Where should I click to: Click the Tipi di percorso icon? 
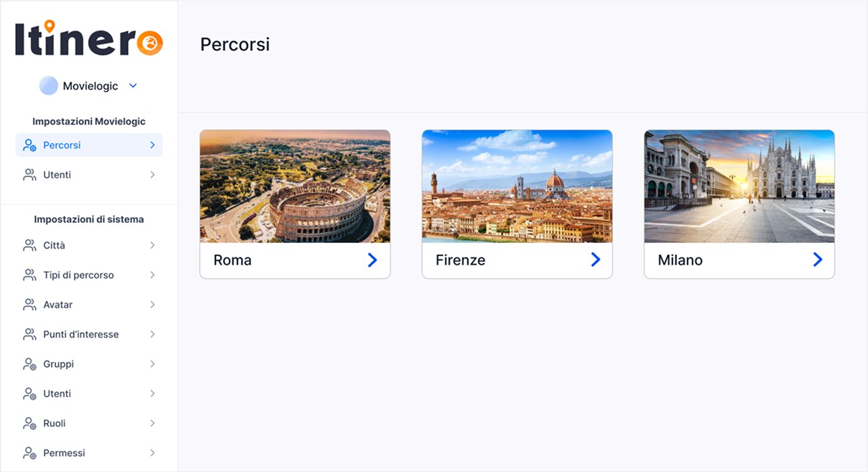pos(29,274)
